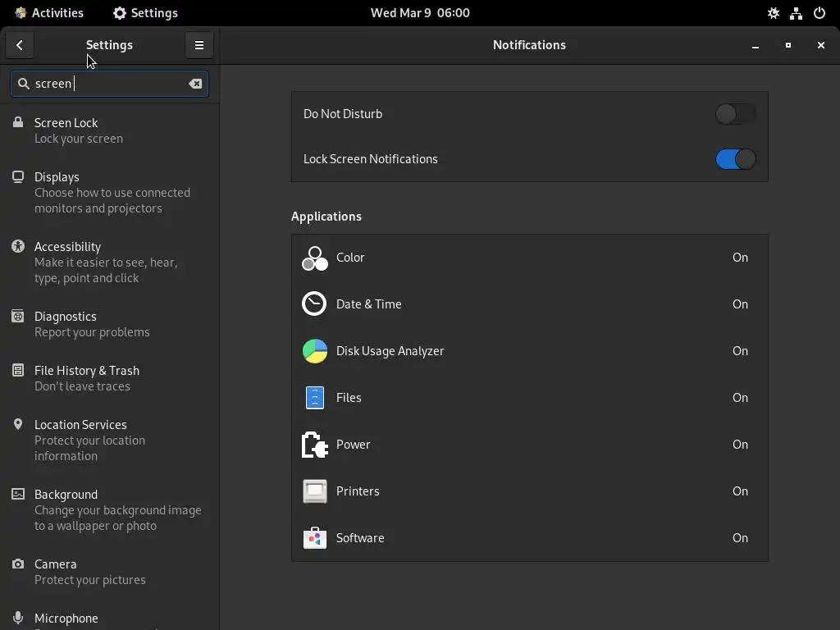Open Displays settings panel

(x=109, y=192)
